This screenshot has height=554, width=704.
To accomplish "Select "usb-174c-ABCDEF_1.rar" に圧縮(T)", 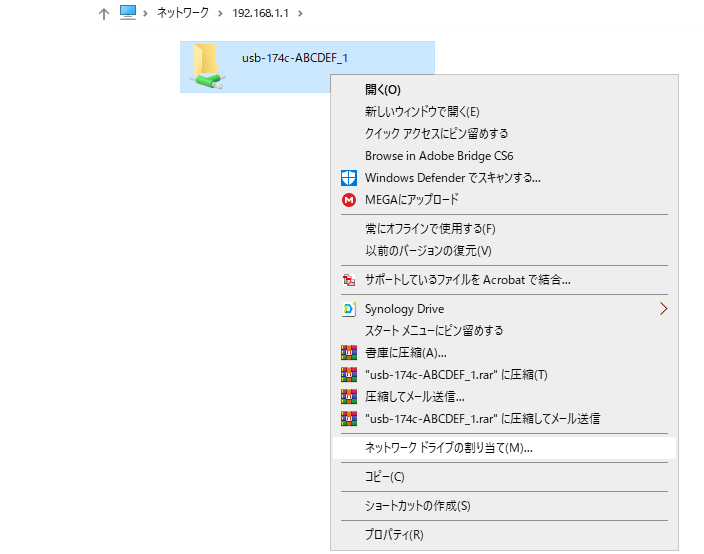I will (504, 375).
